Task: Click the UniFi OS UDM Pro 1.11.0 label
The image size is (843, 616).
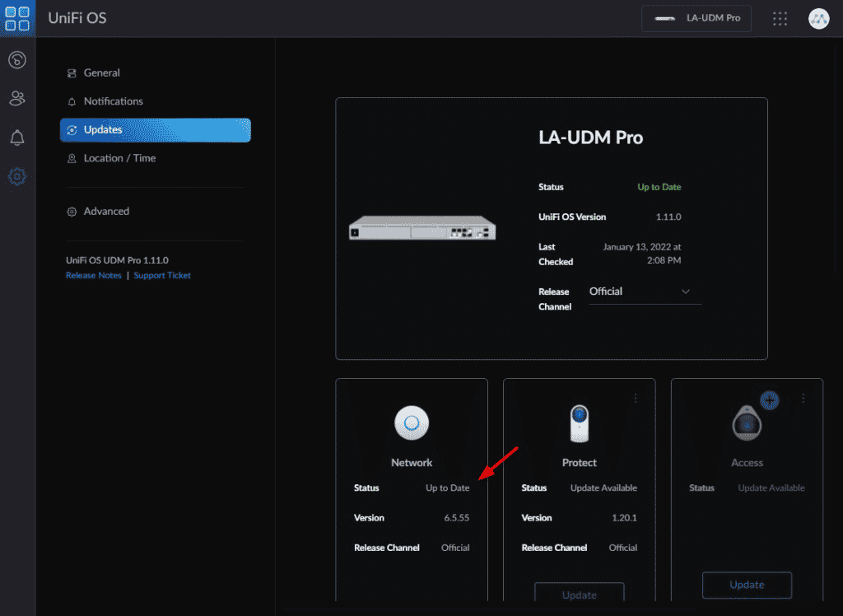Action: click(x=117, y=260)
